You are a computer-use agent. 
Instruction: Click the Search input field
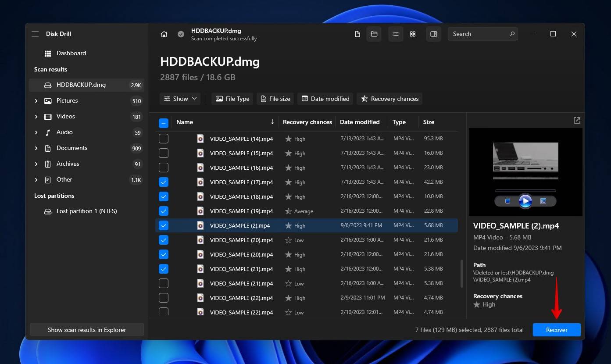click(x=478, y=34)
